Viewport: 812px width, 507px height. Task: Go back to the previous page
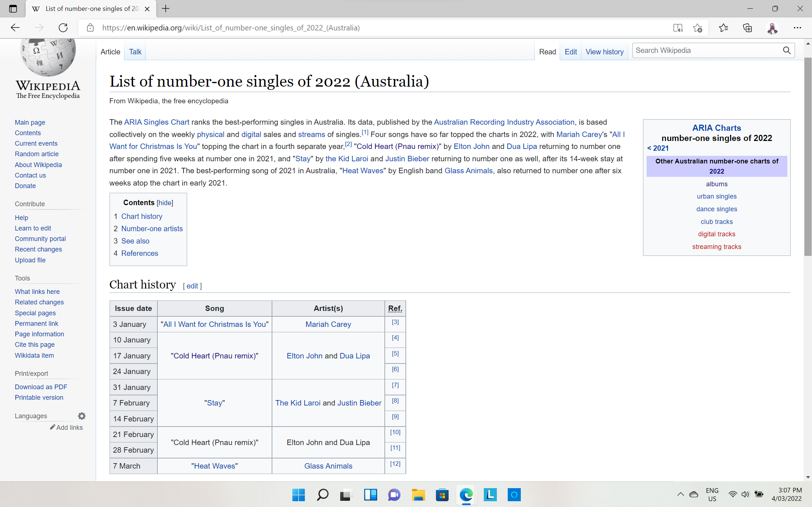[x=15, y=28]
